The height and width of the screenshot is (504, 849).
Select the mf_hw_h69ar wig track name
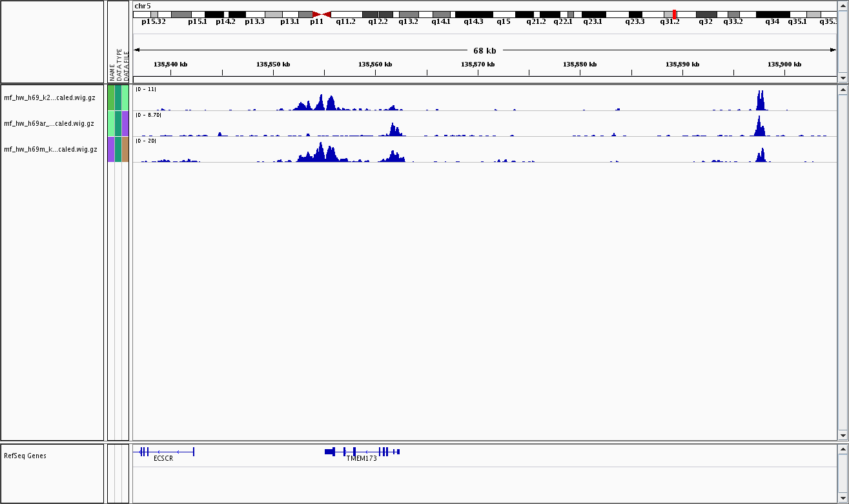[49, 124]
